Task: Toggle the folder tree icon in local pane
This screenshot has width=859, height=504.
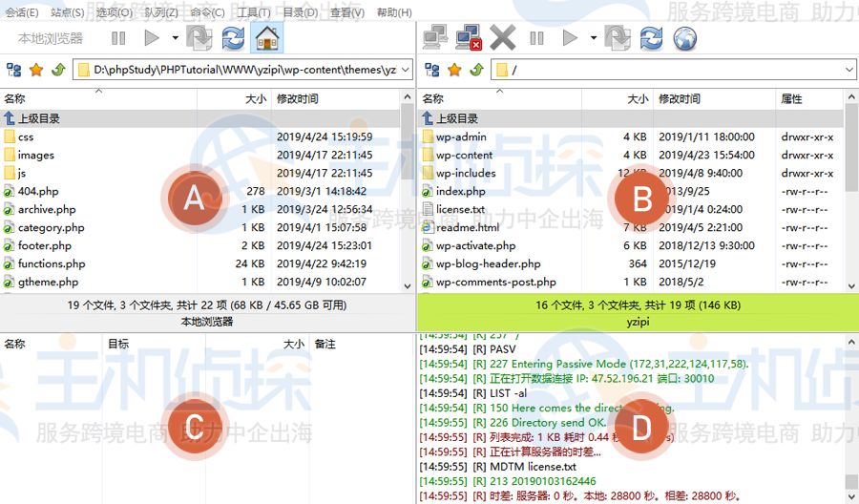Action: (14, 70)
